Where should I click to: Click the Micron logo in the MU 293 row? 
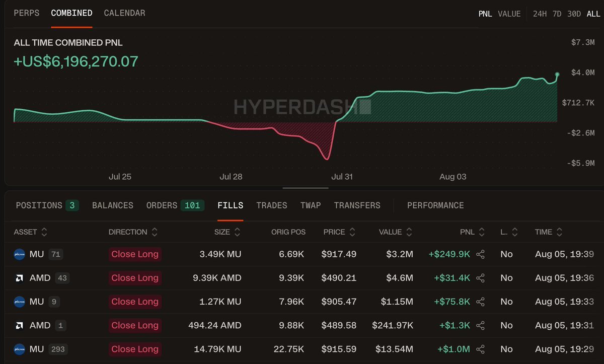(x=19, y=349)
